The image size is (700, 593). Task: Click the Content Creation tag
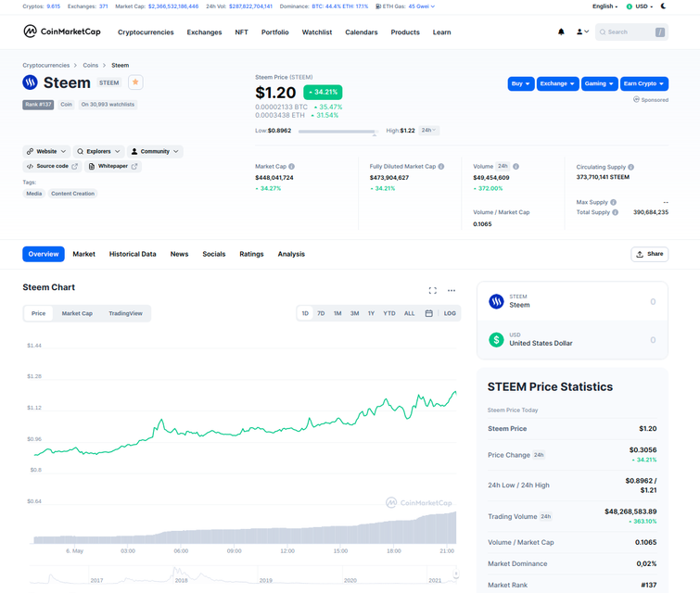click(72, 194)
